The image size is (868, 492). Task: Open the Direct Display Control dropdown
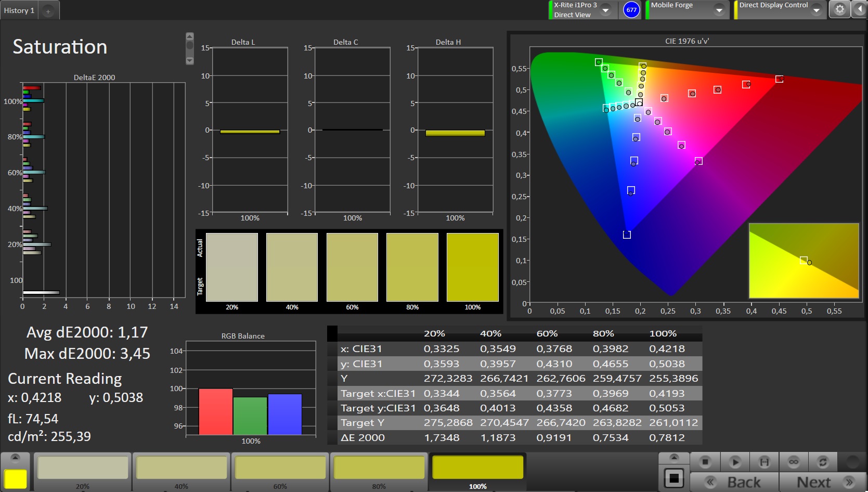click(816, 10)
